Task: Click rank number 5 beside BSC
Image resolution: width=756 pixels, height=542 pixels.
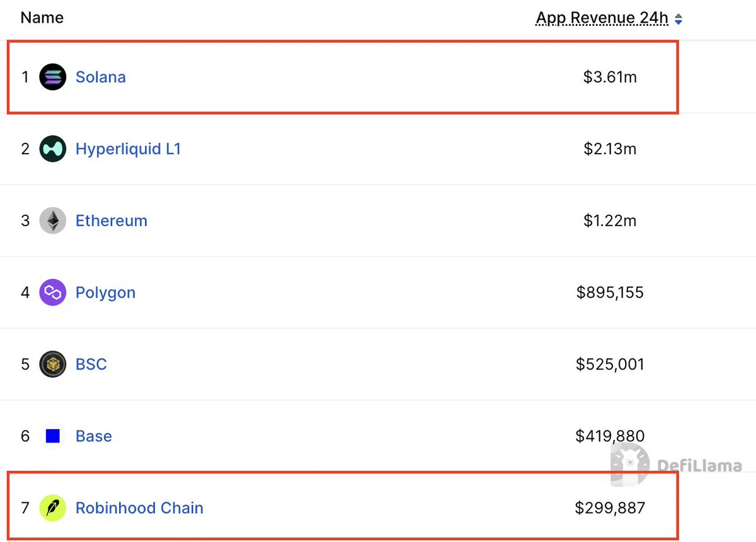Action: pyautogui.click(x=25, y=364)
